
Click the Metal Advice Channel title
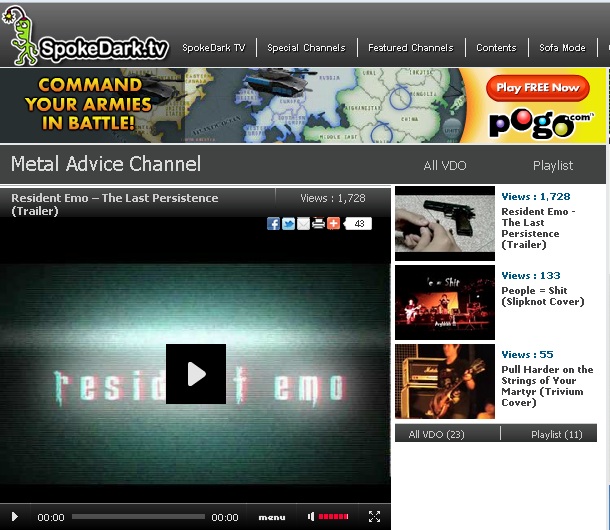pyautogui.click(x=106, y=164)
